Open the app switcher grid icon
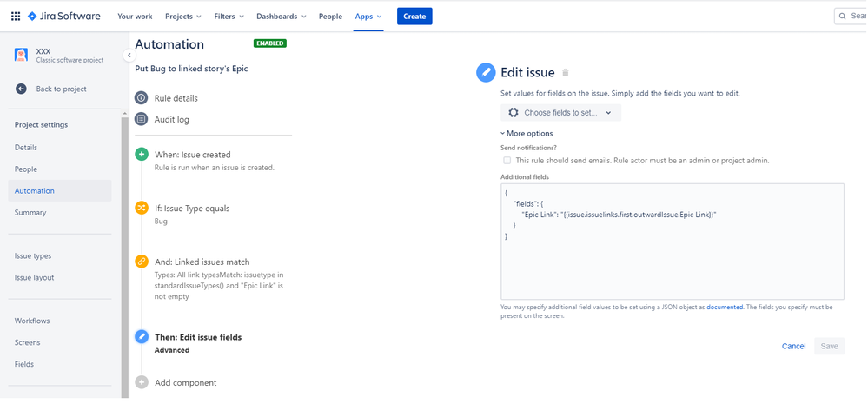 tap(16, 16)
